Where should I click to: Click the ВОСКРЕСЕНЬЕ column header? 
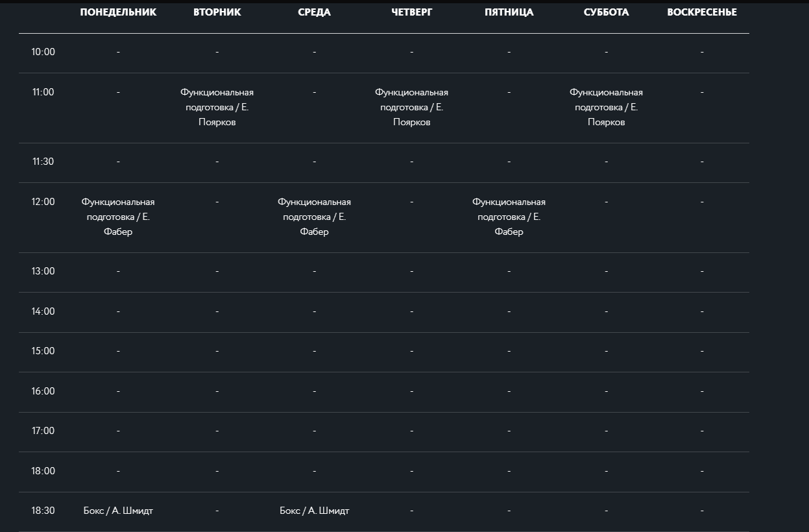click(702, 12)
